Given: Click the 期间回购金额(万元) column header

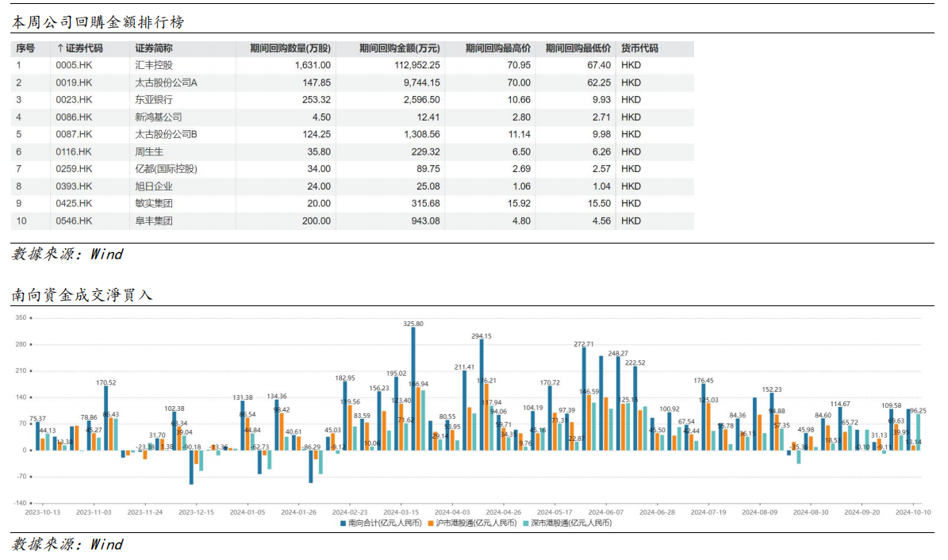Looking at the screenshot, I should coord(399,48).
